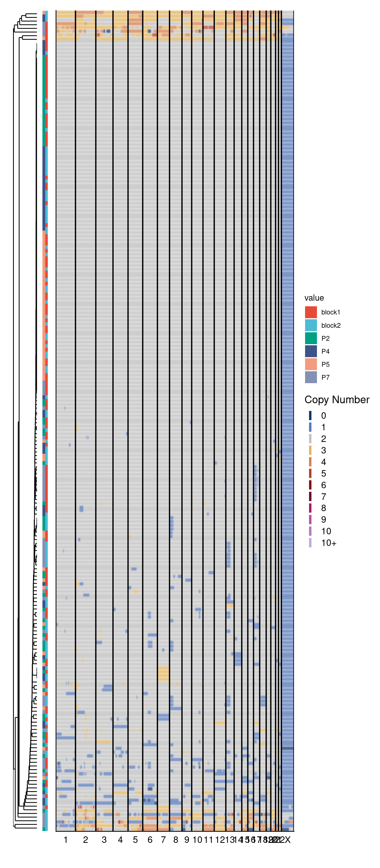Click the 'value' legend title

(x=314, y=298)
